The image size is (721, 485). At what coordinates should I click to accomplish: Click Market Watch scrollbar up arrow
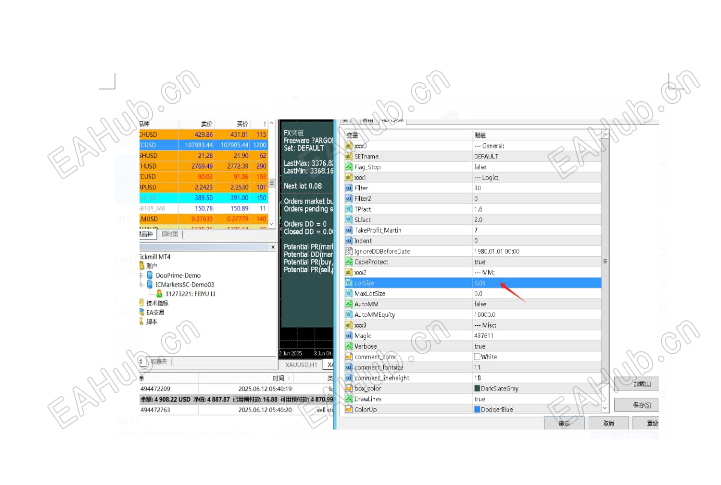272,124
